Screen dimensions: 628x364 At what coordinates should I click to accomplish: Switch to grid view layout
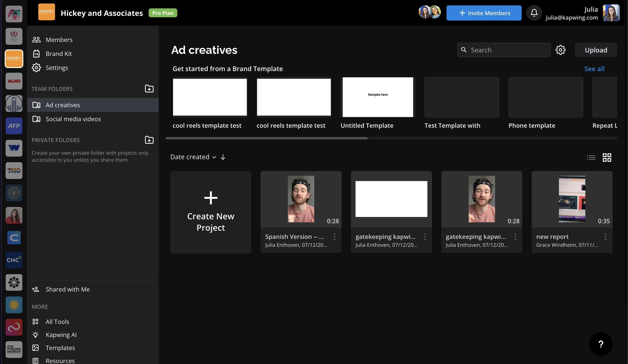[607, 157]
